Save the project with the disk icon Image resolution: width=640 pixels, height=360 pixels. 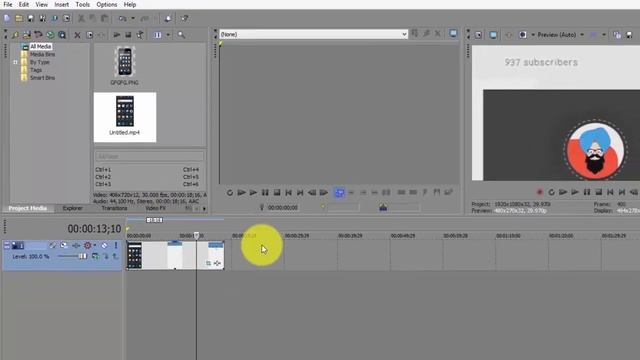pyautogui.click(x=31, y=18)
